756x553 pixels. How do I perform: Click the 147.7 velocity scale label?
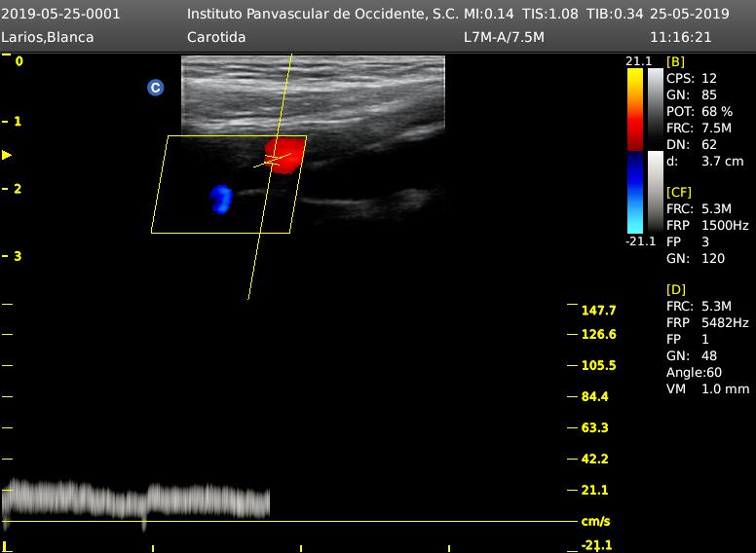point(599,311)
